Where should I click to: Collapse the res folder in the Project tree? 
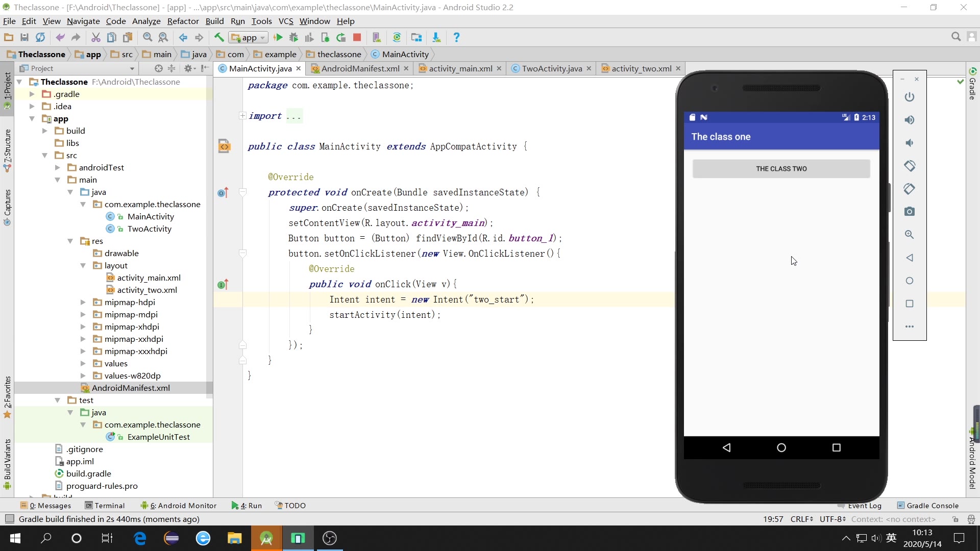70,241
